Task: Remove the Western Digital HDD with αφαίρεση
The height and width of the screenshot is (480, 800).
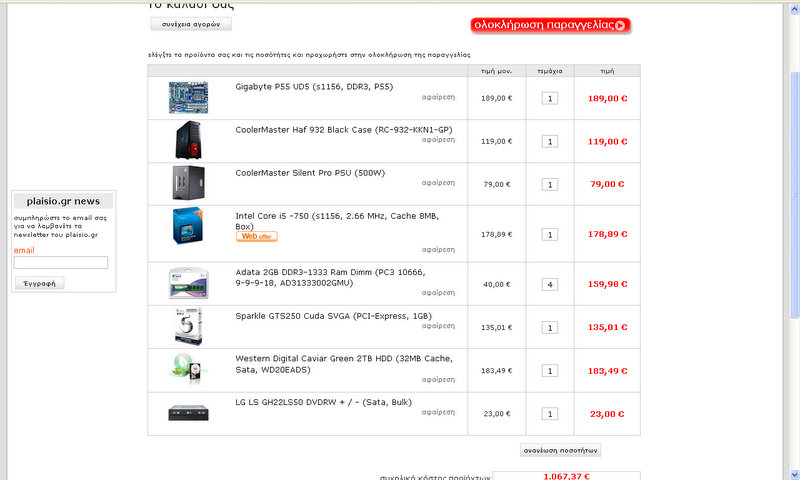Action: click(x=438, y=380)
